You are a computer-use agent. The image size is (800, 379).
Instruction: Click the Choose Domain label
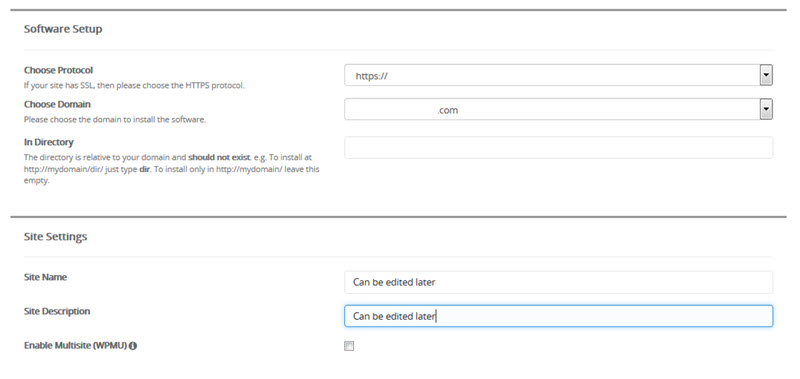click(57, 104)
